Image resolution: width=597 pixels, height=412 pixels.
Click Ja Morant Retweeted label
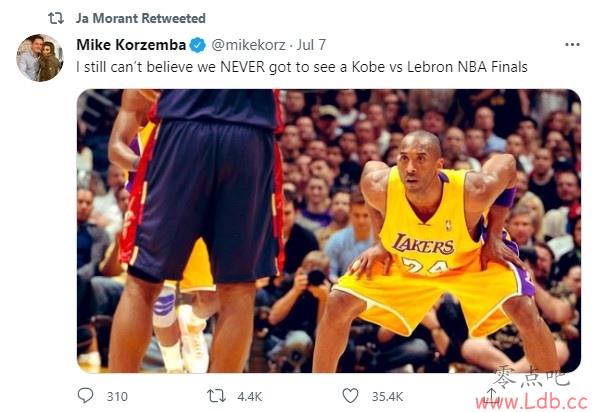140,18
